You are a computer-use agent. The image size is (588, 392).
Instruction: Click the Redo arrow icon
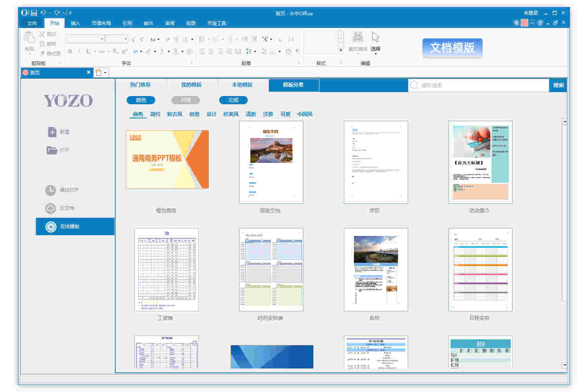pyautogui.click(x=57, y=13)
